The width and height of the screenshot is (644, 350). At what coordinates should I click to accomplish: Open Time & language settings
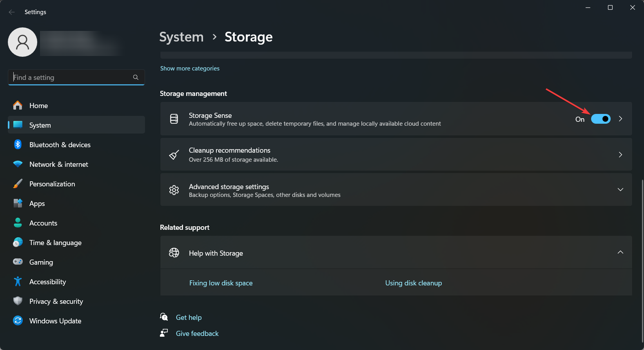click(x=76, y=242)
